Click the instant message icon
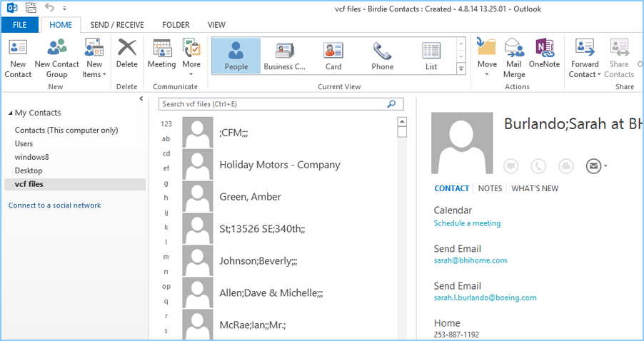This screenshot has height=341, width=644. click(x=511, y=166)
